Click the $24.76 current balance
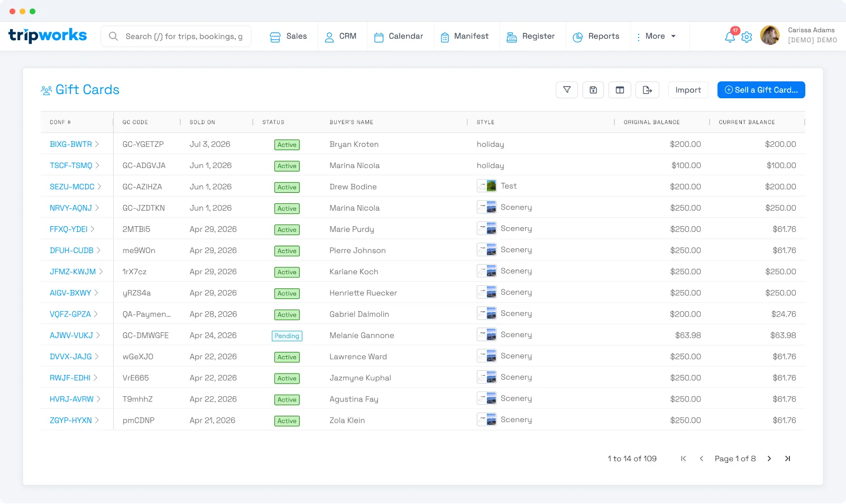 784,314
